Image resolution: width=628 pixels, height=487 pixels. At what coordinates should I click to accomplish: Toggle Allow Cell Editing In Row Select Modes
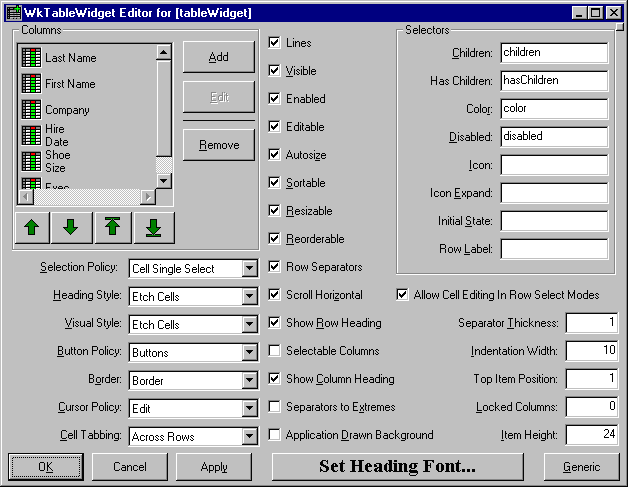click(x=403, y=295)
